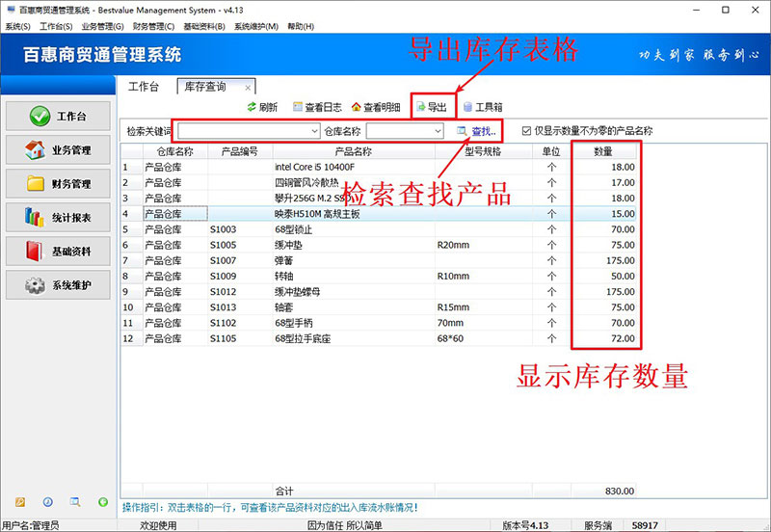Viewport: 771px width, 532px height.
Task: Click the Export (导出) toolbar button
Action: click(x=432, y=107)
